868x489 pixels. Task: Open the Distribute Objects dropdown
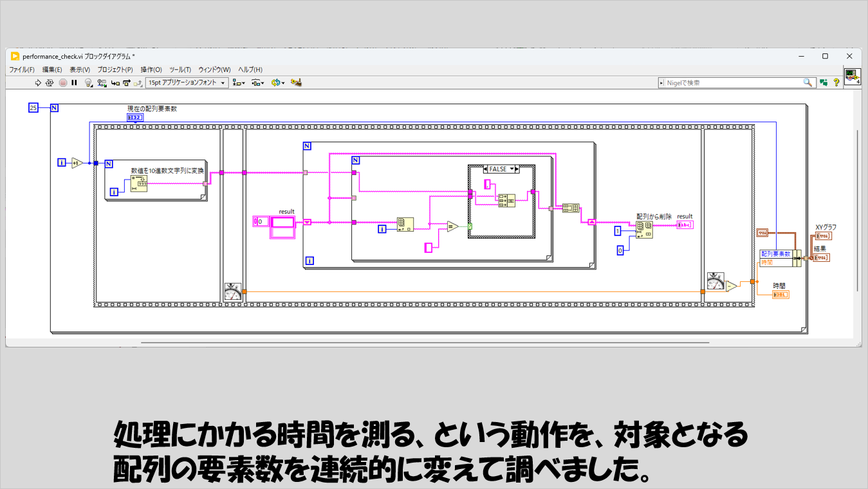(x=258, y=83)
